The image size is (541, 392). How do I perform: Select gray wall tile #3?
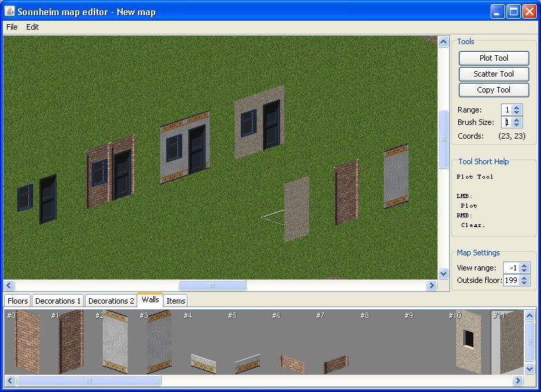click(x=159, y=342)
